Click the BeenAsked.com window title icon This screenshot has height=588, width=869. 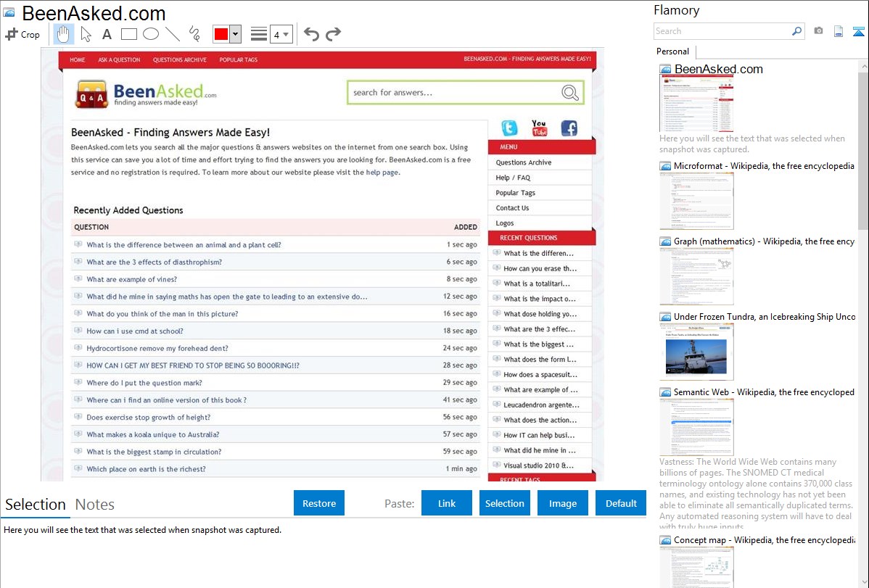pos(9,12)
